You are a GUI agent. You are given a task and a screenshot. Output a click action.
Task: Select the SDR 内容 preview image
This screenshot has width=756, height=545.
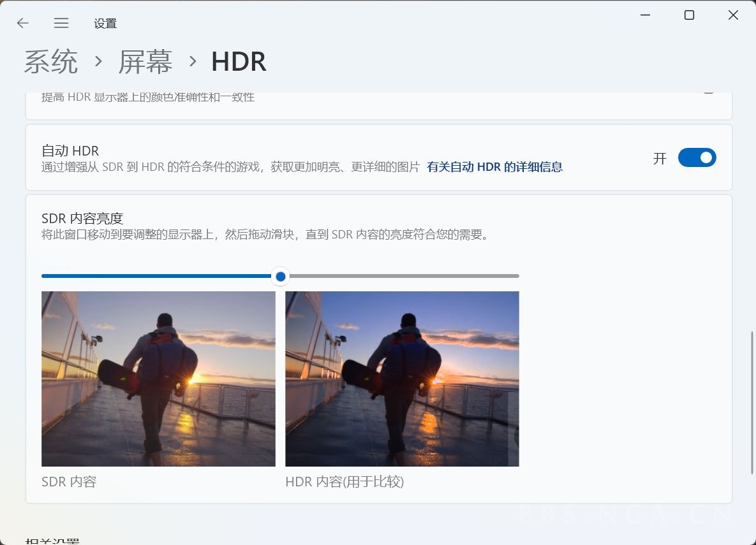coord(158,379)
